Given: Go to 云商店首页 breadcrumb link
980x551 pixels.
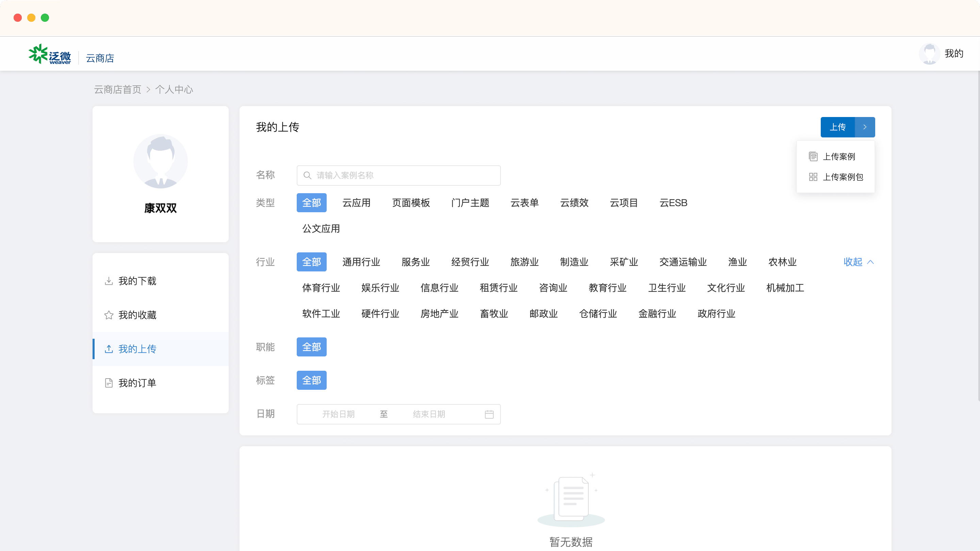Looking at the screenshot, I should pos(117,89).
